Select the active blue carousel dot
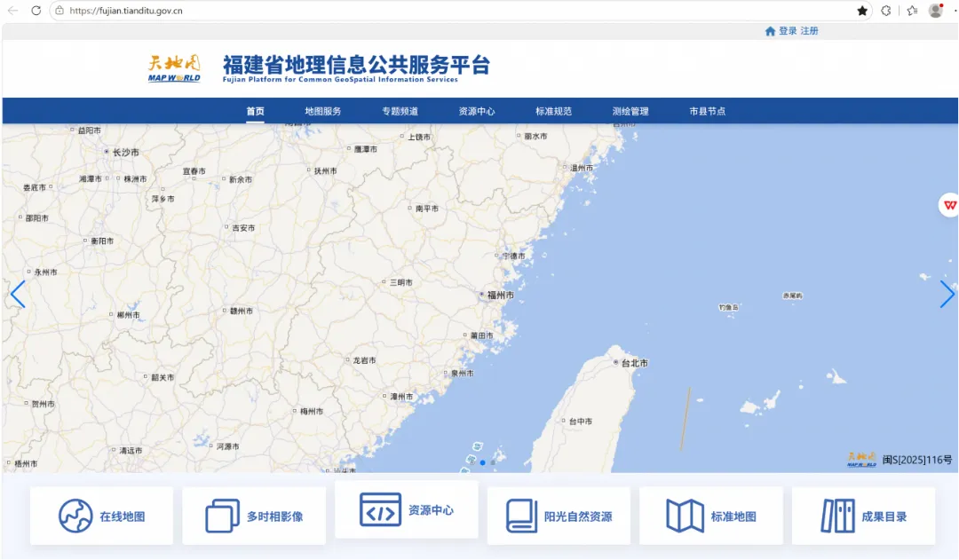This screenshot has height=560, width=959. click(x=482, y=462)
